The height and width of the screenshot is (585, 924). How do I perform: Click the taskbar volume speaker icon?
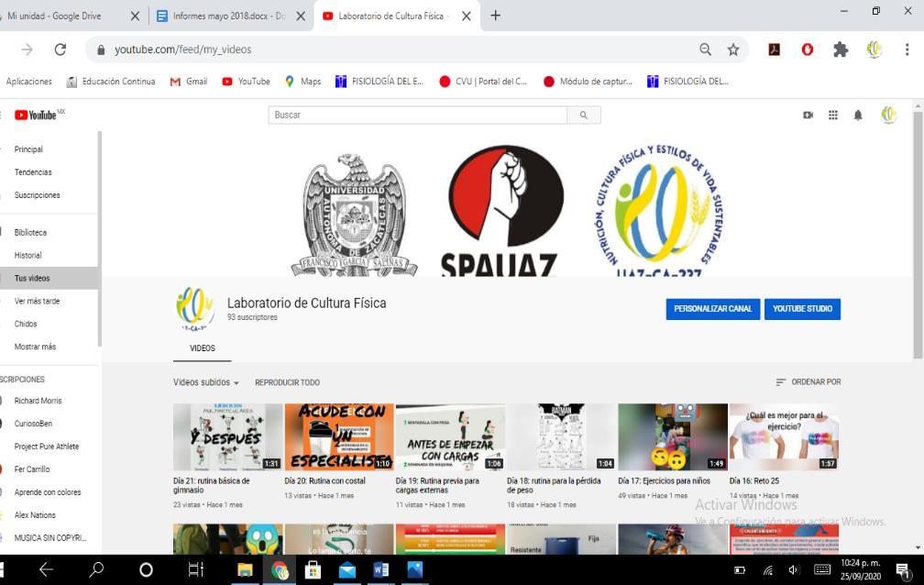click(794, 570)
